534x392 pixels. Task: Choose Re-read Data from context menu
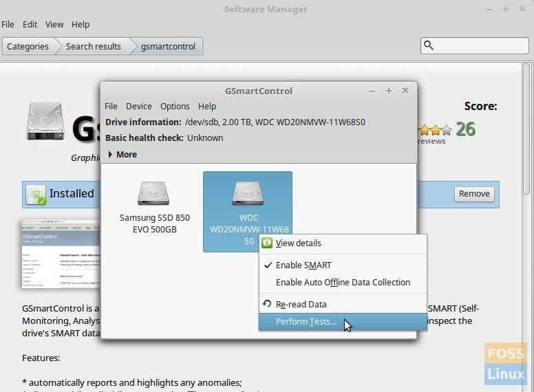(343, 304)
